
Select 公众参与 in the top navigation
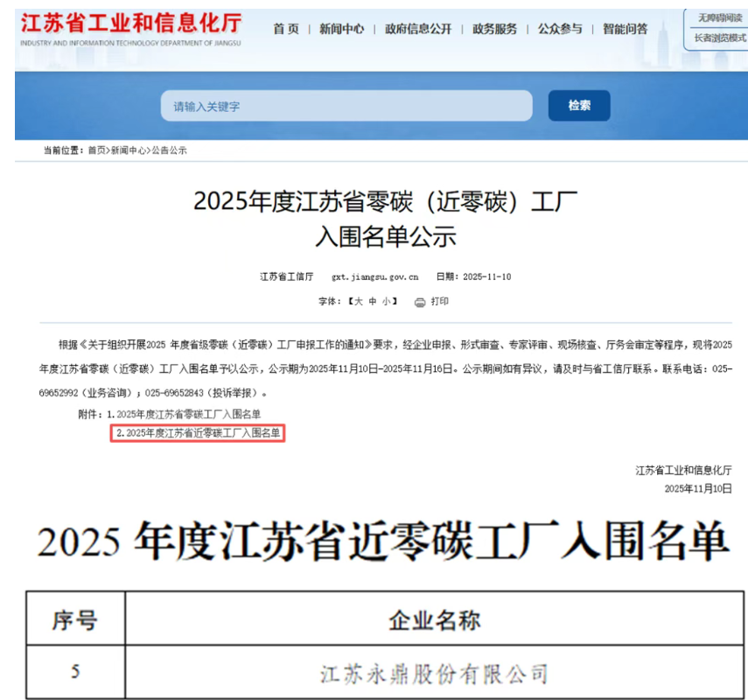click(x=560, y=29)
